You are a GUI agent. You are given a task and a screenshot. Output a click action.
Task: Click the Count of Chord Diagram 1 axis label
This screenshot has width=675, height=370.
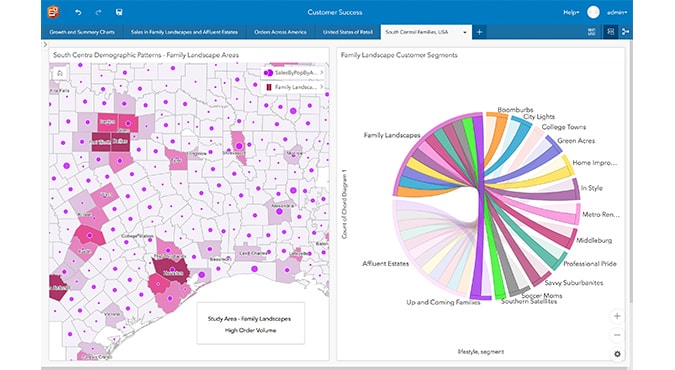[x=344, y=204]
